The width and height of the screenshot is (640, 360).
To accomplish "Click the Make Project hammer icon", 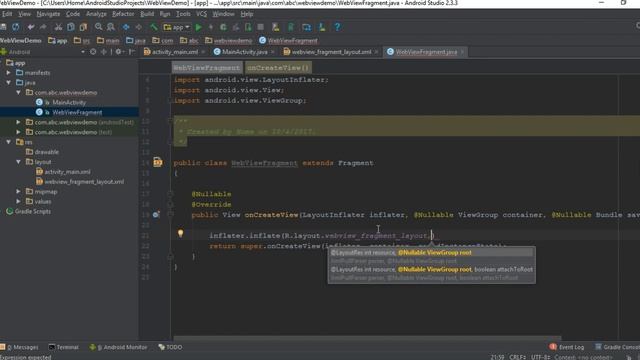I will 154,27.
